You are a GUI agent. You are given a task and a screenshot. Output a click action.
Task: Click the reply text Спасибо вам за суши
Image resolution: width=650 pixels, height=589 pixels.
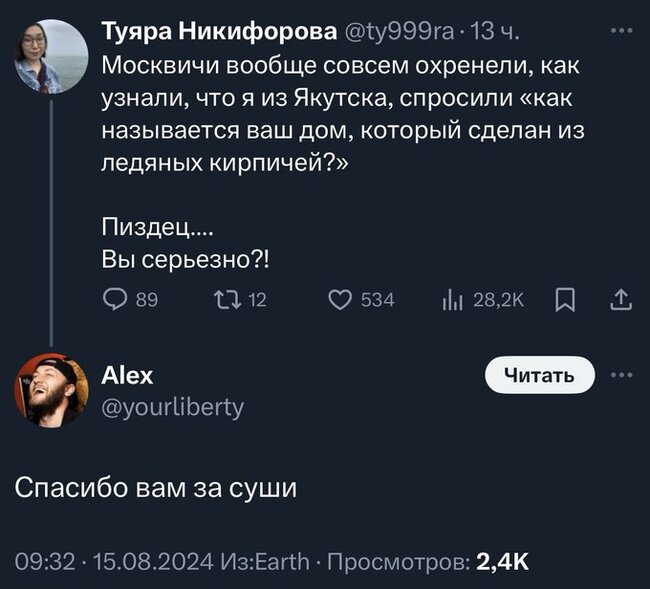click(x=155, y=489)
